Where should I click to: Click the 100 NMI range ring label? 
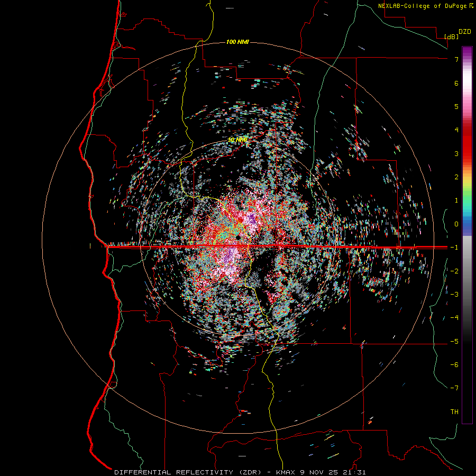tap(237, 42)
